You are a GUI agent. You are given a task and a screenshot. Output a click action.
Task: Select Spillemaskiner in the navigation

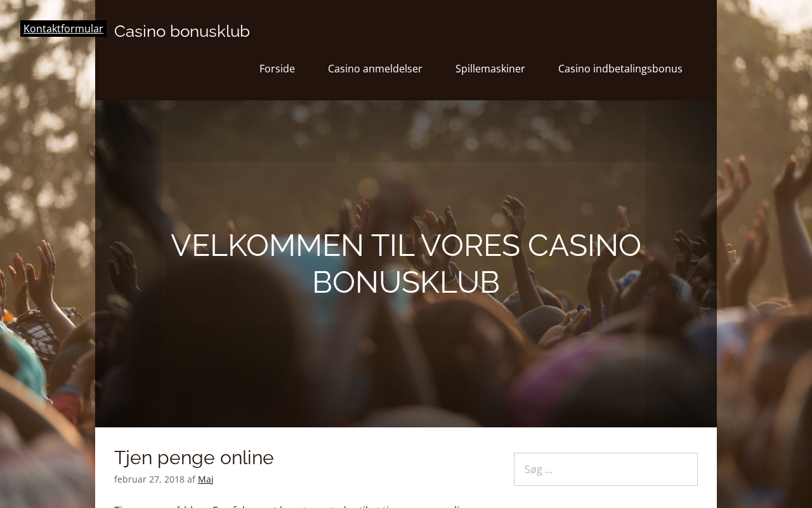(490, 69)
